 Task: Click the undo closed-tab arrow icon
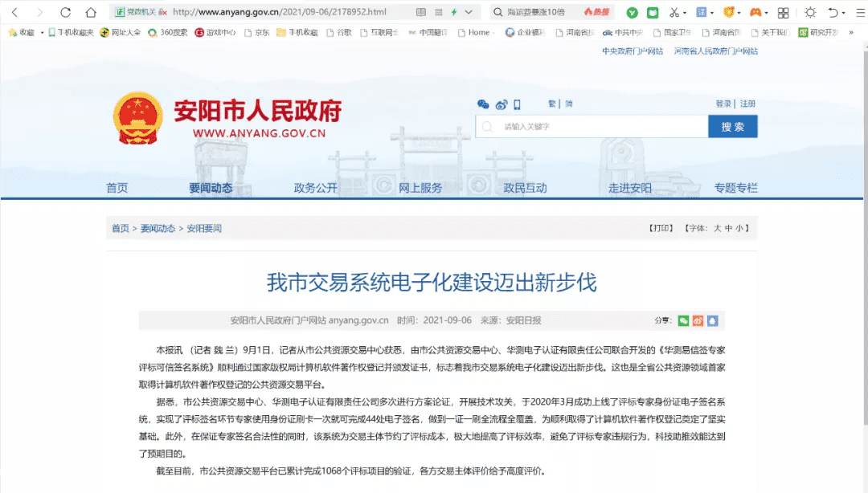(x=833, y=12)
